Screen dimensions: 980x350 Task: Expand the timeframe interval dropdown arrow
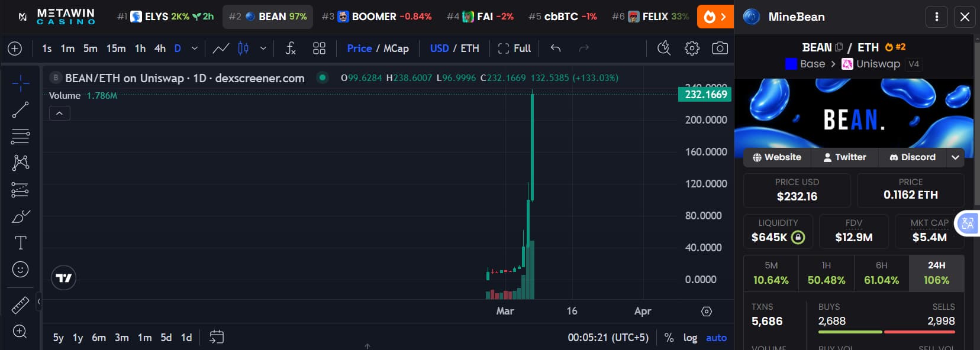pyautogui.click(x=194, y=48)
